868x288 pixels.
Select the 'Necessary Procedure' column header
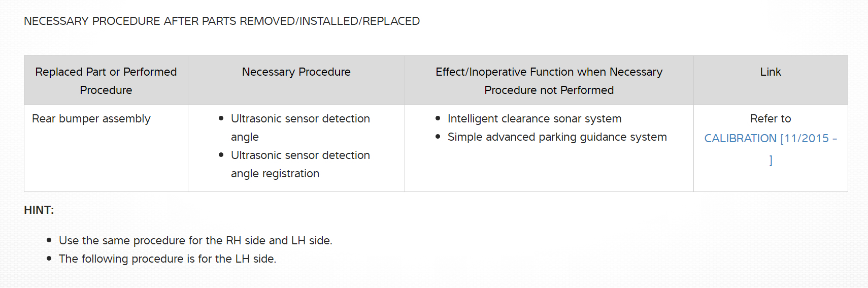click(x=296, y=72)
